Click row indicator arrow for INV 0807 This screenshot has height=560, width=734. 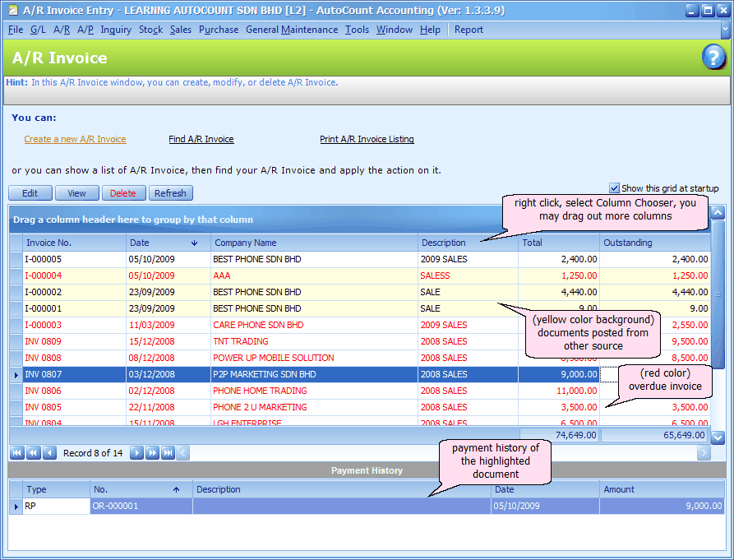[16, 375]
